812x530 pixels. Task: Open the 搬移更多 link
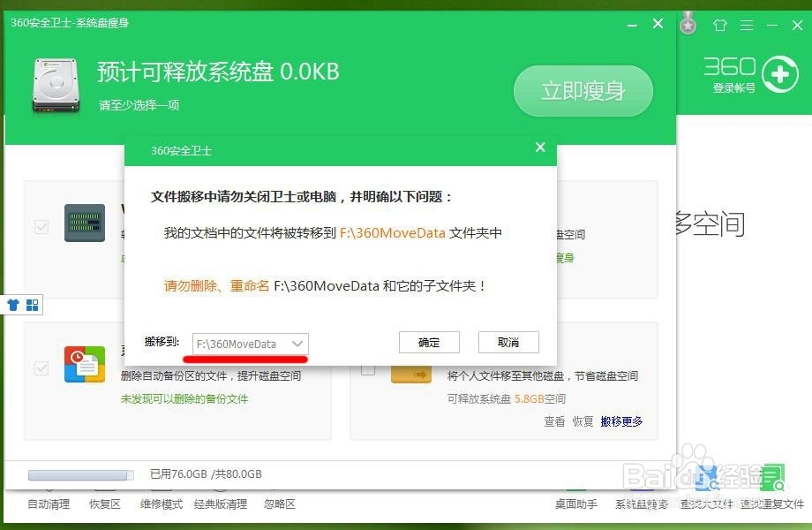click(x=621, y=421)
